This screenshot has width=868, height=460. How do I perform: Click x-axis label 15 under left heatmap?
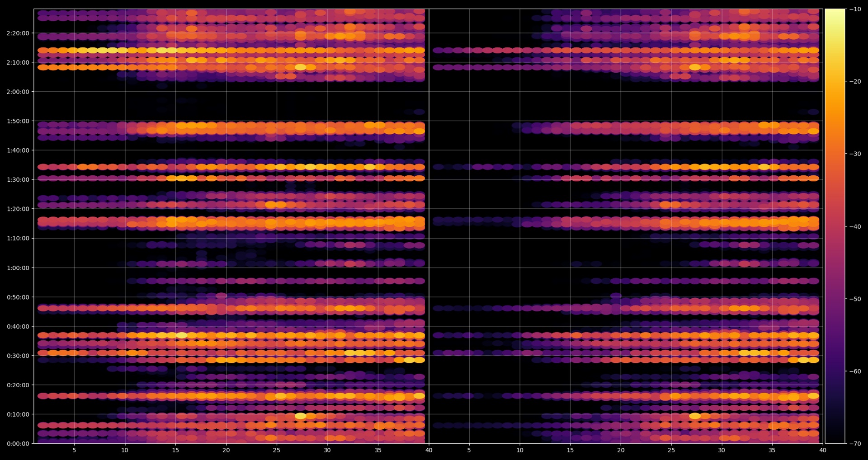click(175, 450)
